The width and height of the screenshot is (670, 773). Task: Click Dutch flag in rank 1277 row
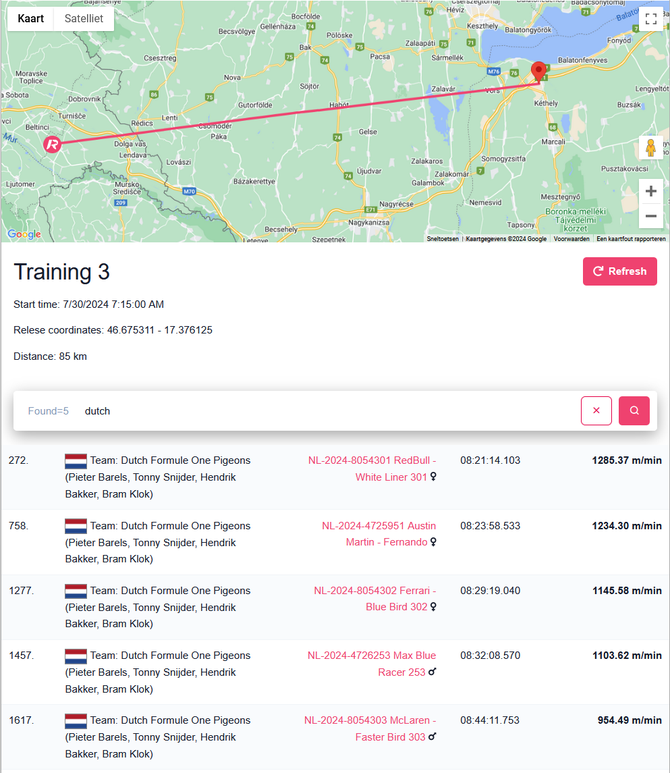pos(76,591)
